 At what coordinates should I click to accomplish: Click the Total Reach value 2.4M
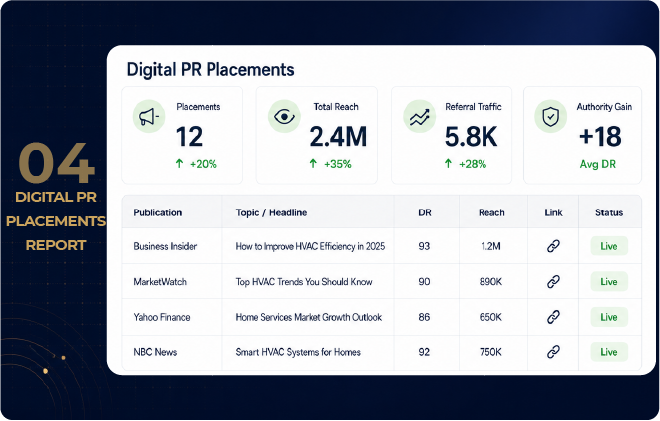coord(338,137)
